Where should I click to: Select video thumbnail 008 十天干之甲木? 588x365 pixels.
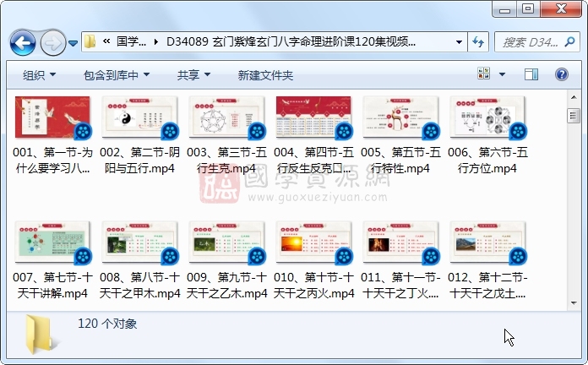coord(139,242)
